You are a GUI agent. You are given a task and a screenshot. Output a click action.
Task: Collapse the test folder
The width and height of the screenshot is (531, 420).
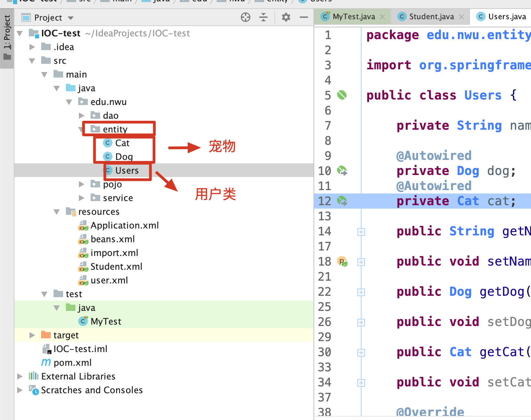pyautogui.click(x=44, y=294)
